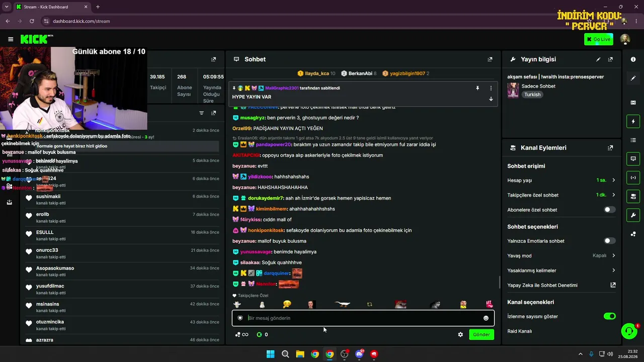This screenshot has width=644, height=362.
Task: Insert the goose emote
Action: (342, 304)
